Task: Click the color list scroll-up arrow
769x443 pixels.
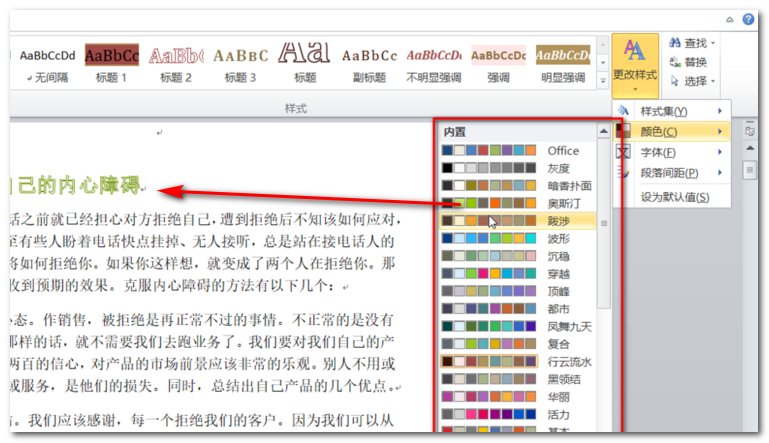Action: pyautogui.click(x=604, y=131)
